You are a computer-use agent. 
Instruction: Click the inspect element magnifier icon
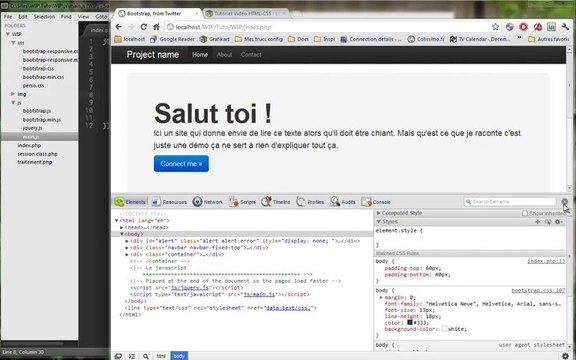tap(146, 356)
